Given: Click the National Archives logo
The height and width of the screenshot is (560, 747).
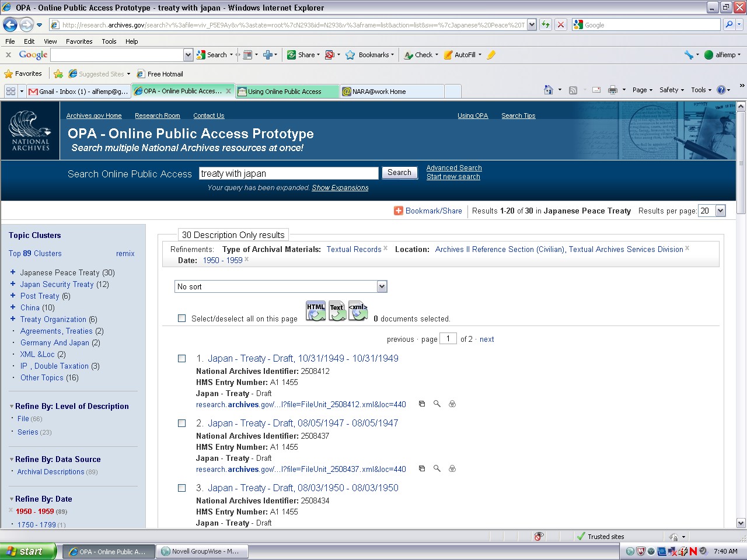Looking at the screenshot, I should [x=30, y=131].
